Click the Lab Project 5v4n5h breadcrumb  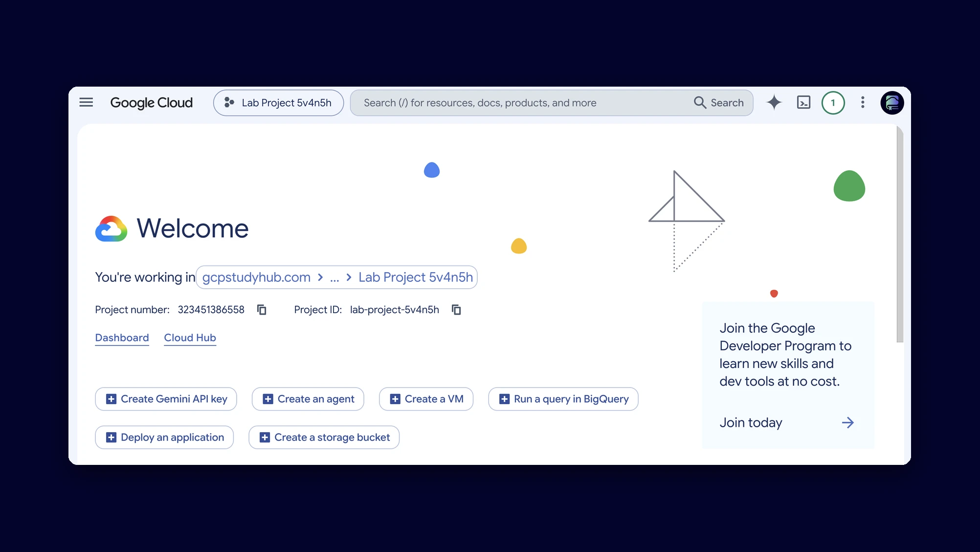coord(416,277)
